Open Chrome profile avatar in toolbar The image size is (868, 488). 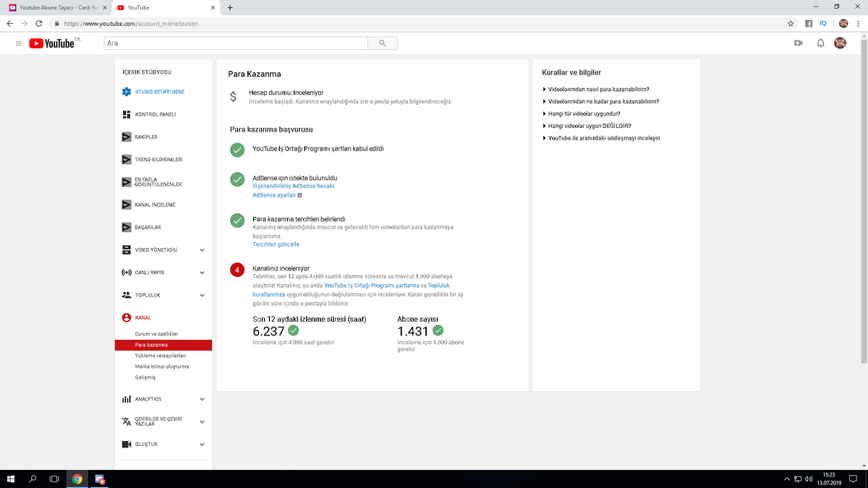coord(843,23)
